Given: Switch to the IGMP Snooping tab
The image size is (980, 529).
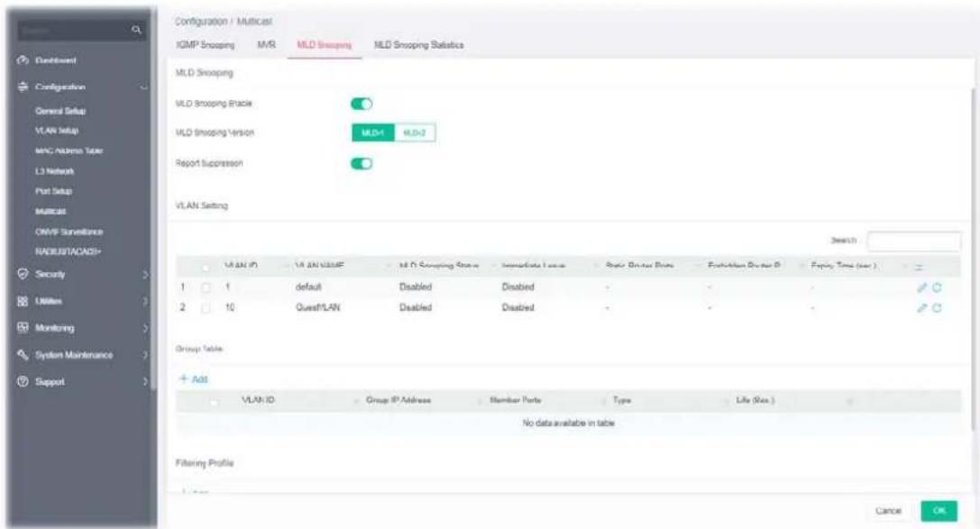Looking at the screenshot, I should point(205,45).
